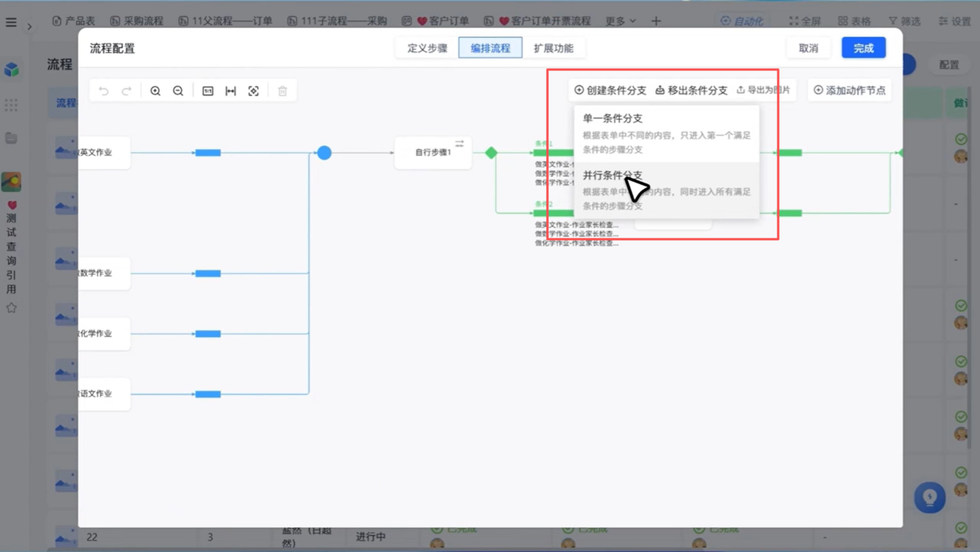Screen dimensions: 980x552
Task: Open the 产品表 tab
Action: [73, 21]
